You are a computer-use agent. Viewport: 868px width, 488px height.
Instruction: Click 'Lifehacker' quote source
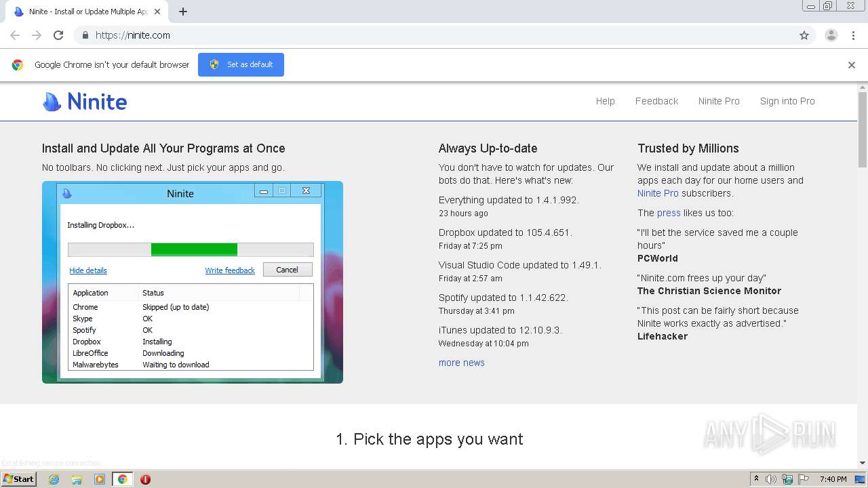[x=663, y=336]
